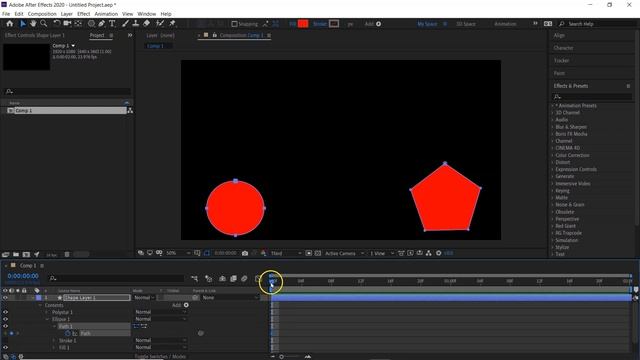This screenshot has height=360, width=640.
Task: Click the Home icon in the toolbar
Action: [x=9, y=24]
